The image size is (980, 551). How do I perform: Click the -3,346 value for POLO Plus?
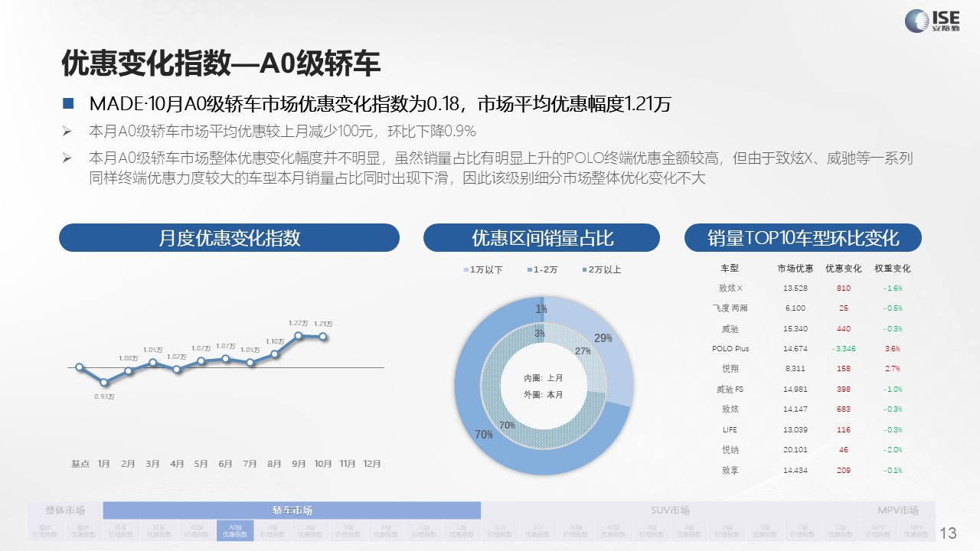(x=844, y=349)
